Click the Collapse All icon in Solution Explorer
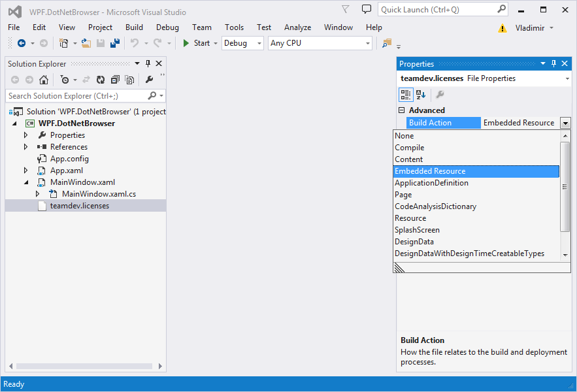Viewport: 577px width, 392px height. (x=115, y=80)
